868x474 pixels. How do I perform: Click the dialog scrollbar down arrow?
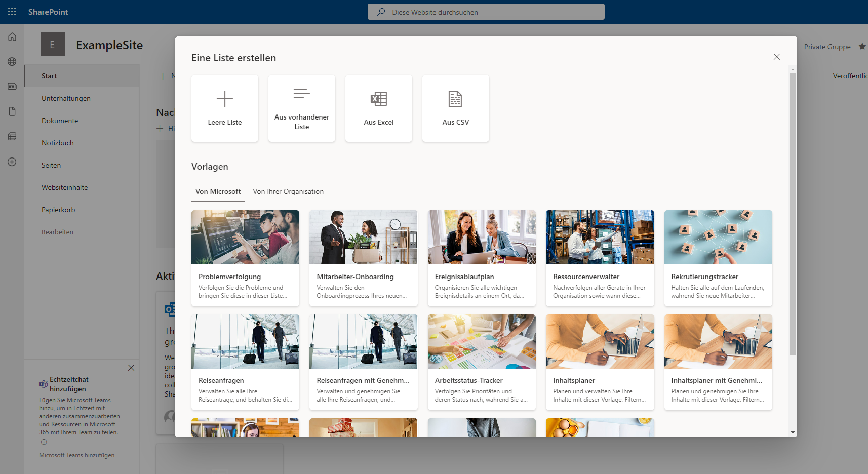(x=793, y=432)
